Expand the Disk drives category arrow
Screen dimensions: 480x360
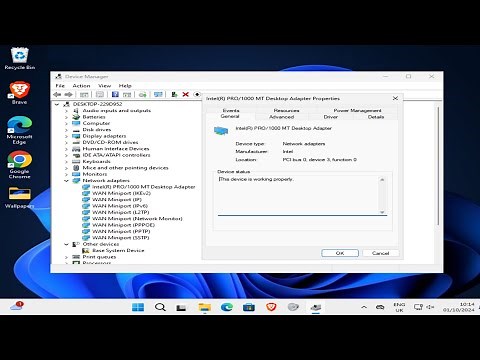point(66,130)
